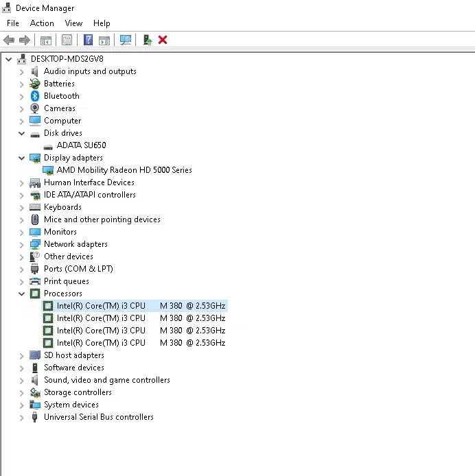The width and height of the screenshot is (475, 476).
Task: Expand the Network adapters category
Action: click(21, 244)
